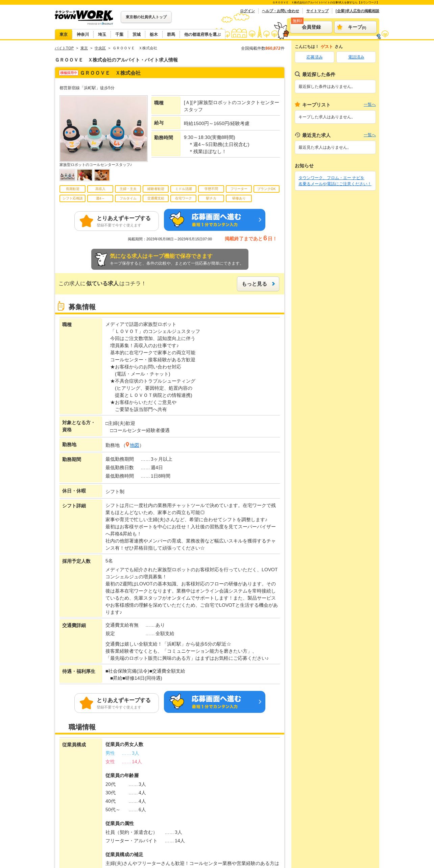The width and height of the screenshot is (434, 868).
Task: Click the 会員登録 button
Action: coord(311,27)
